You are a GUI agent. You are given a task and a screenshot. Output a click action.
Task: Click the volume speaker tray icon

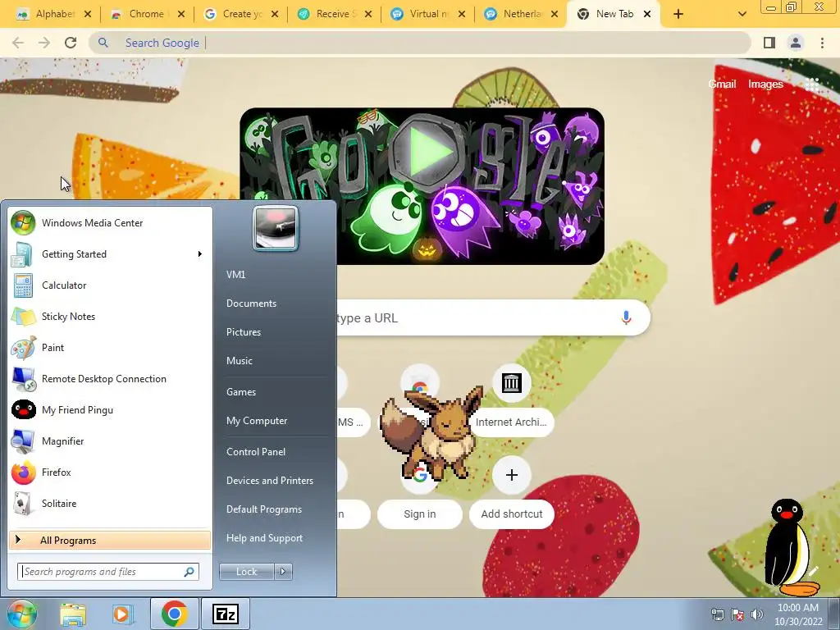click(757, 614)
